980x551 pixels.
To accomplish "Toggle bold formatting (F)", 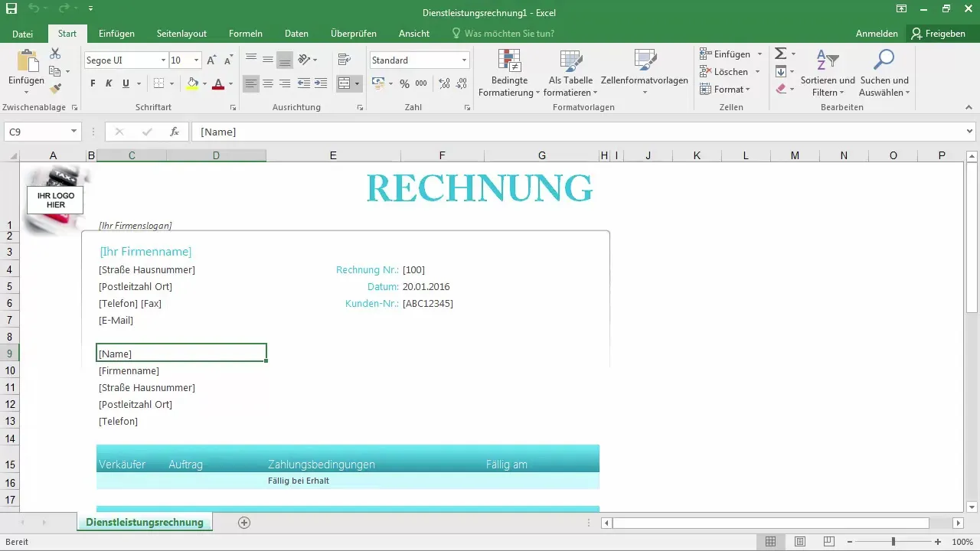I will (x=93, y=83).
